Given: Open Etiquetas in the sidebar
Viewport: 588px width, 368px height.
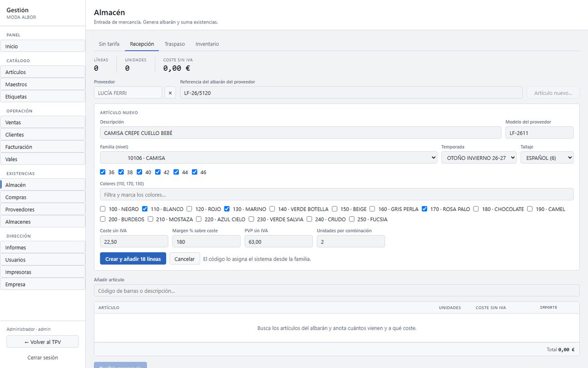Looking at the screenshot, I should [43, 97].
